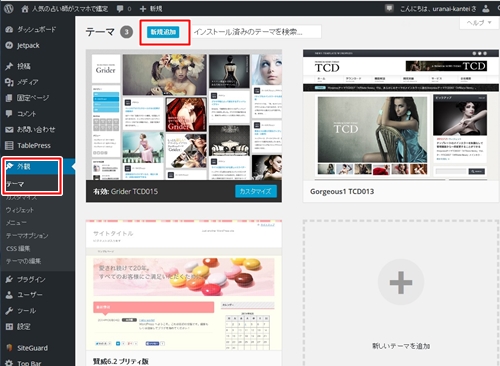This screenshot has height=366, width=500.
Task: Click the 設定 settings icon
Action: 9,327
